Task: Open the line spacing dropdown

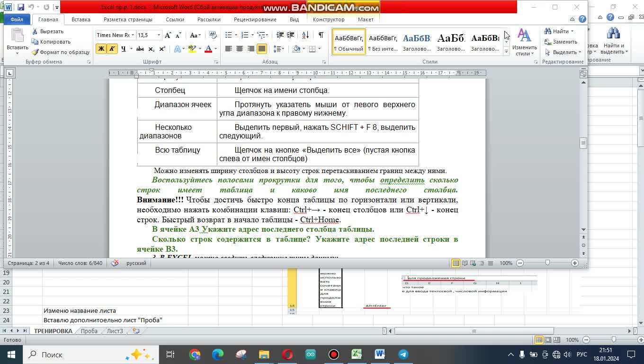Action: pyautogui.click(x=279, y=49)
